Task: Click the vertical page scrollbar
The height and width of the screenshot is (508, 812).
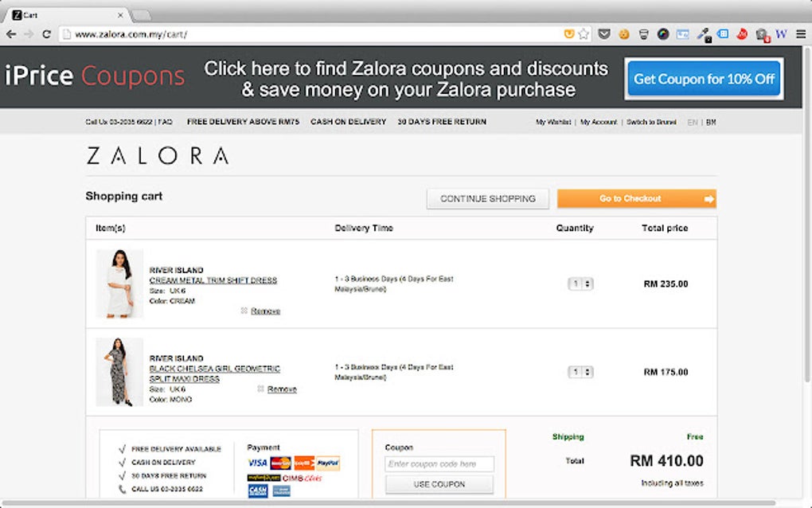Action: click(x=806, y=215)
